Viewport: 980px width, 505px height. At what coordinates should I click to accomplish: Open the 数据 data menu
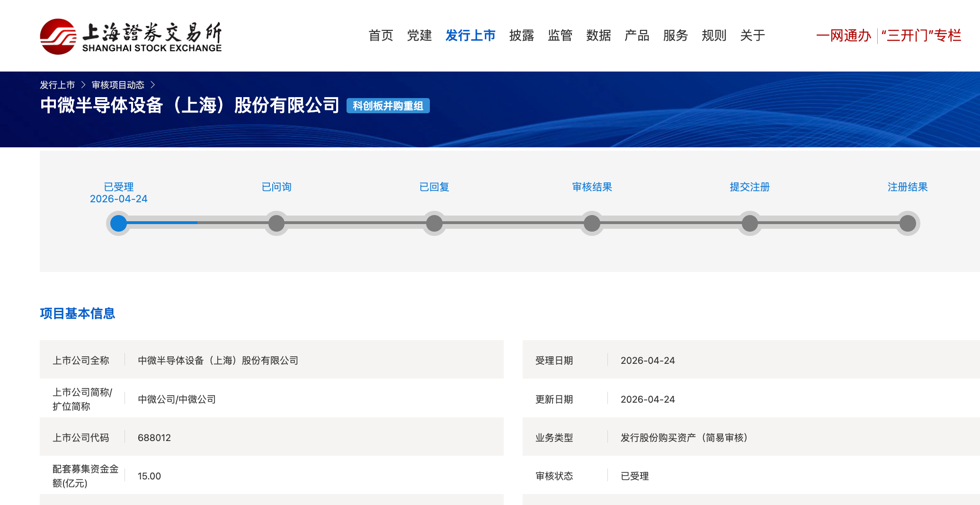tap(598, 36)
